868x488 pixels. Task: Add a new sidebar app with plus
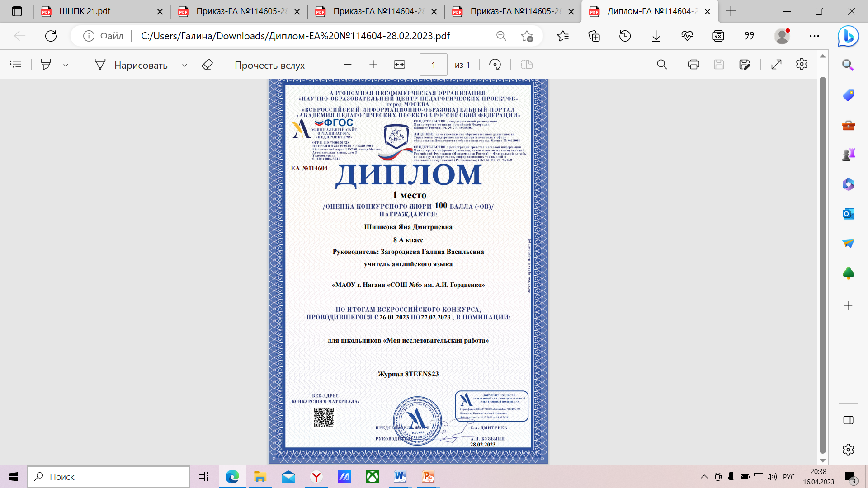click(848, 305)
